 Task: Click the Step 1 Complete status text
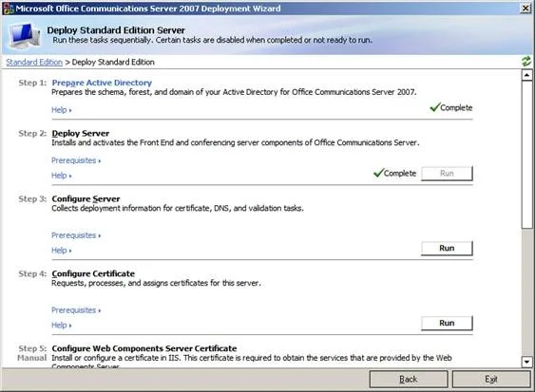(x=456, y=107)
